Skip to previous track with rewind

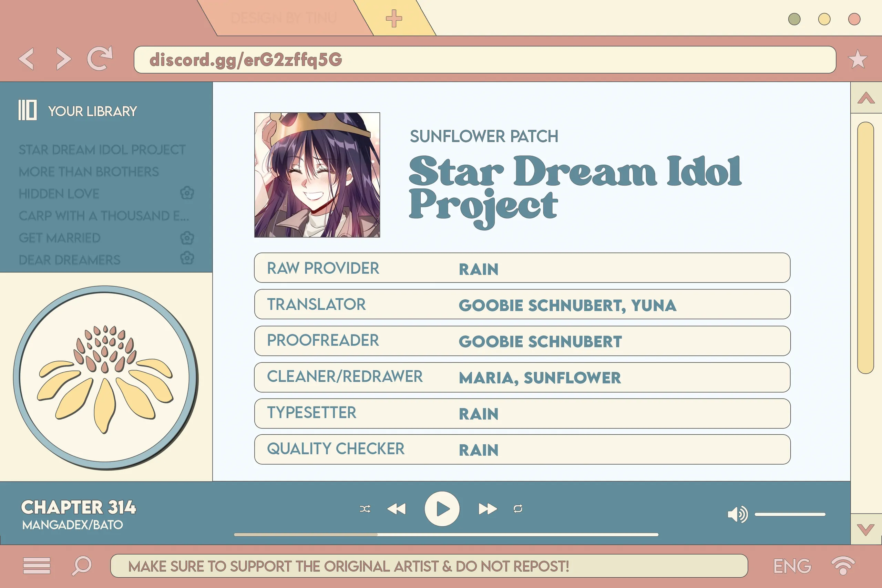pos(396,509)
